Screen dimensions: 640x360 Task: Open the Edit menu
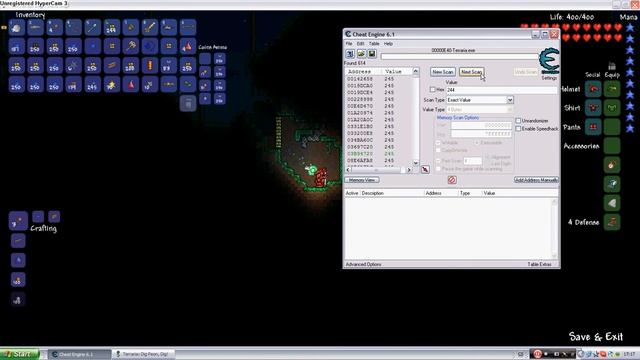click(360, 44)
